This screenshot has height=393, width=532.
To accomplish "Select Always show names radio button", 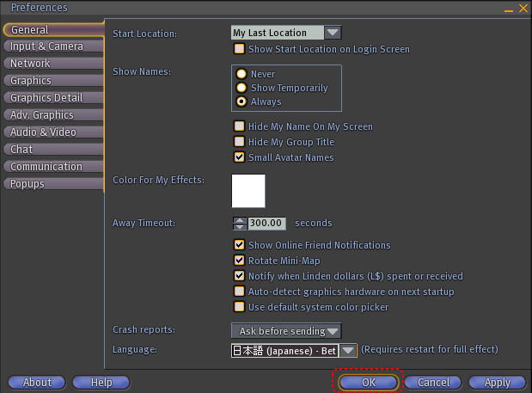I will tap(242, 101).
